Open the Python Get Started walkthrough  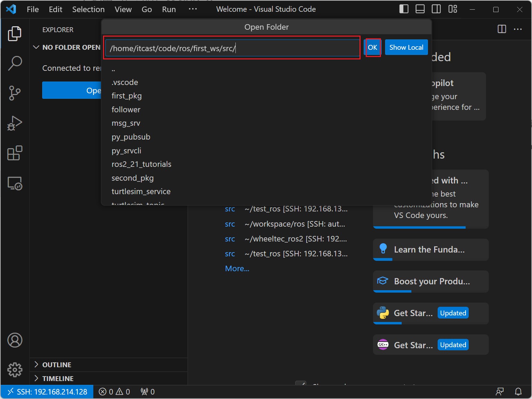[431, 313]
